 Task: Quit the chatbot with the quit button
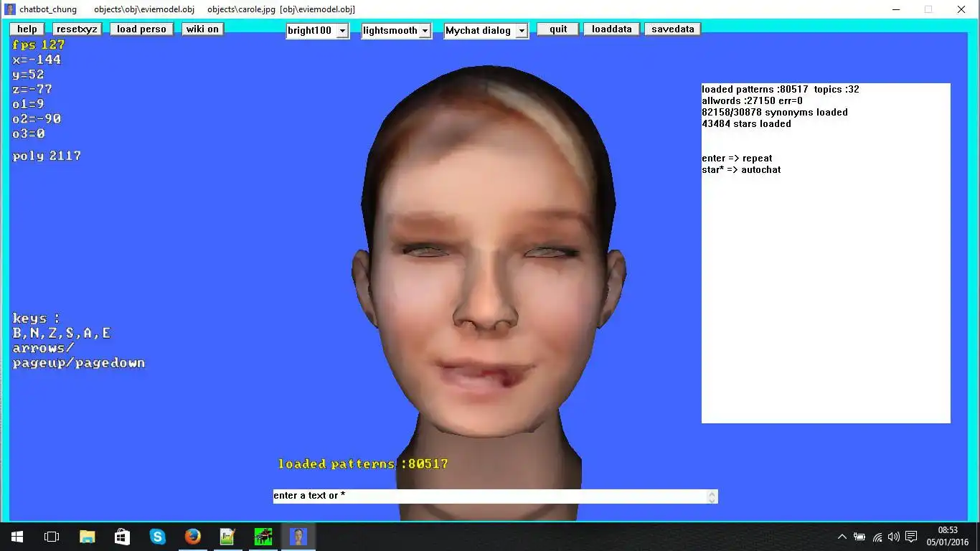pos(558,29)
